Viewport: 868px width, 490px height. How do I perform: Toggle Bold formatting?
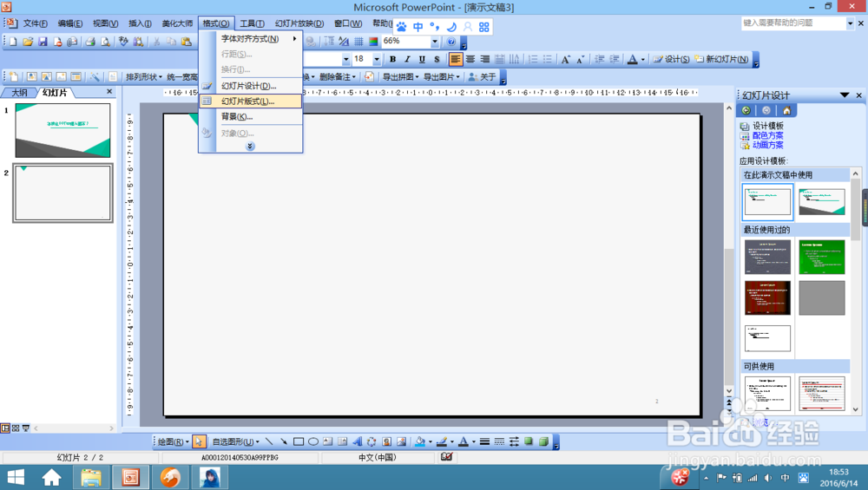[x=392, y=59]
